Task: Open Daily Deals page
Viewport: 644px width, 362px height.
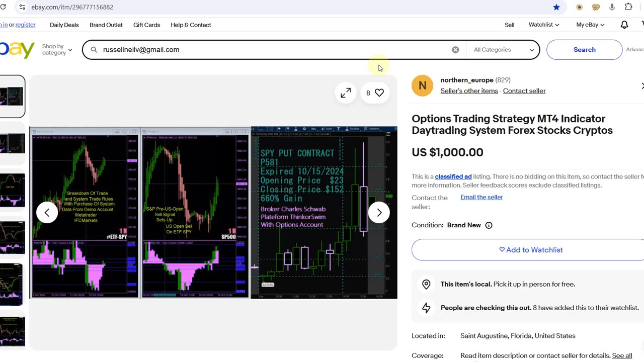Action: tap(64, 25)
